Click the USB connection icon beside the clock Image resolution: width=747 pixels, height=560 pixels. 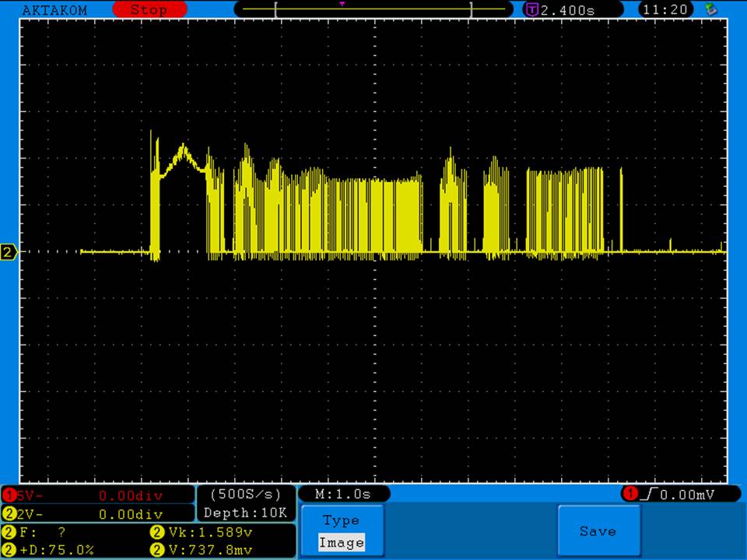[x=710, y=9]
